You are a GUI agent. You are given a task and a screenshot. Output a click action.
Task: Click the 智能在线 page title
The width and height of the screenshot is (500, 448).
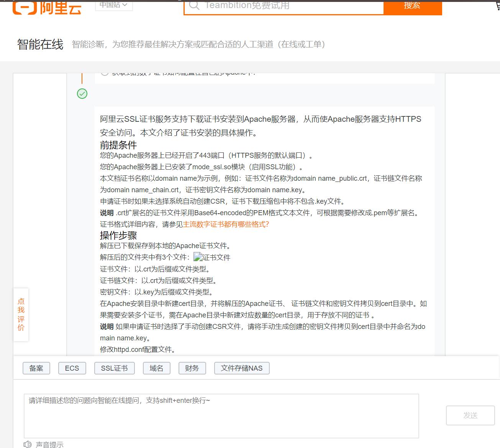click(40, 44)
